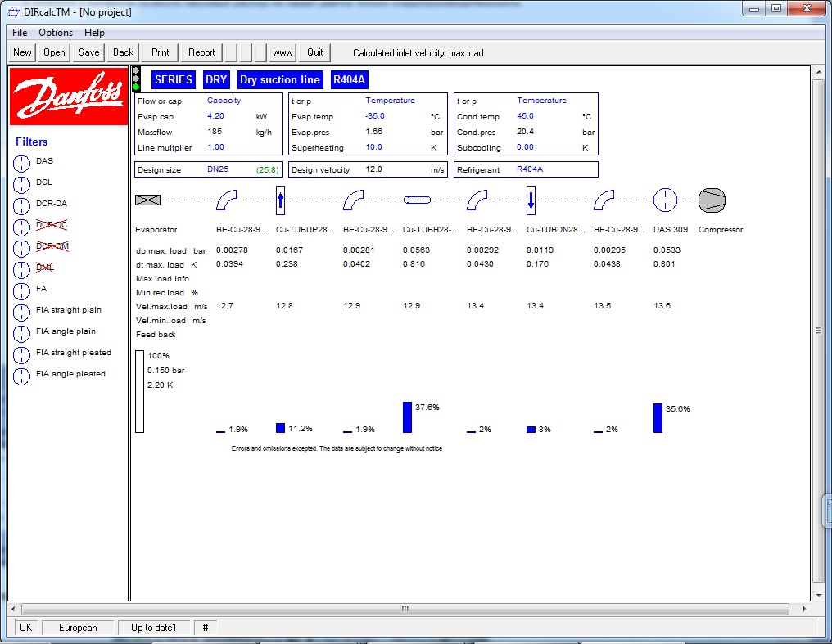Edit the Line multiplier 1.00 value
This screenshot has width=832, height=644.
(215, 146)
